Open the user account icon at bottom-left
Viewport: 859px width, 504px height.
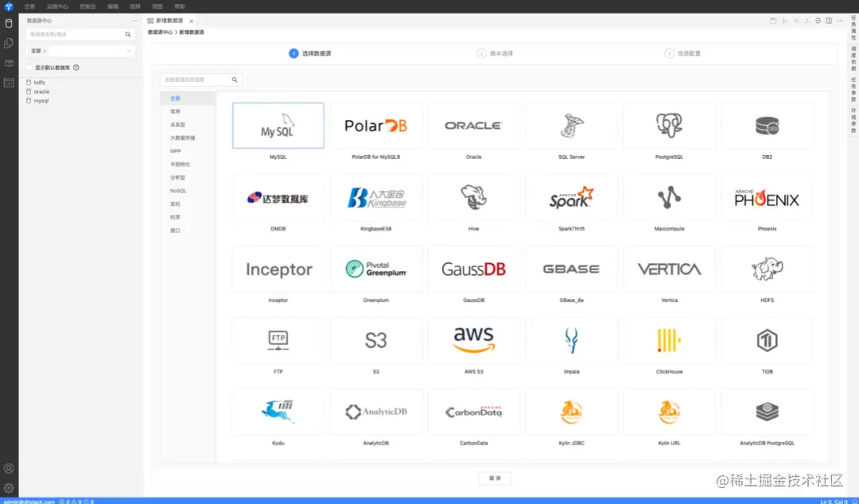pyautogui.click(x=9, y=468)
